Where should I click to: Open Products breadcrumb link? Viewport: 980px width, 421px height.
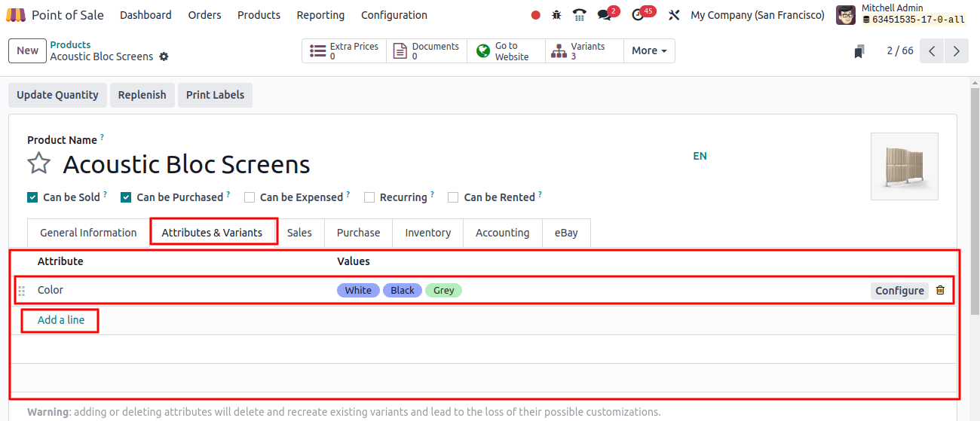70,45
